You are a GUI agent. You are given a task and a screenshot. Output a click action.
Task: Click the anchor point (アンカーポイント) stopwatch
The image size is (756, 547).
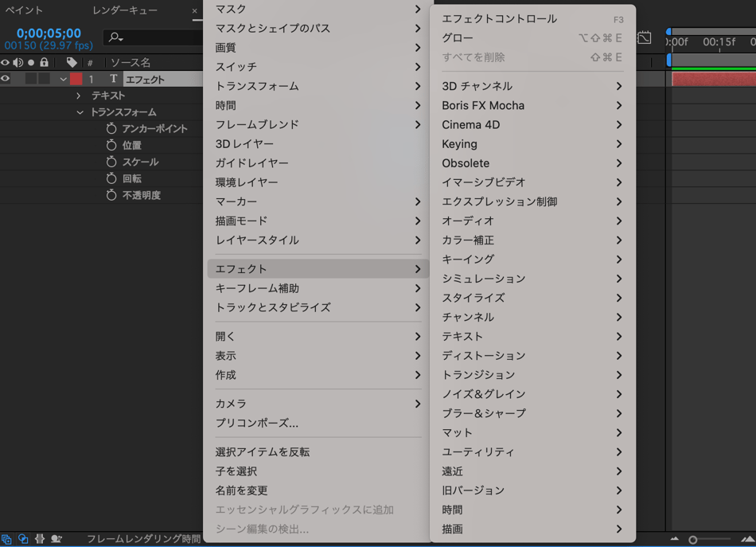point(111,129)
